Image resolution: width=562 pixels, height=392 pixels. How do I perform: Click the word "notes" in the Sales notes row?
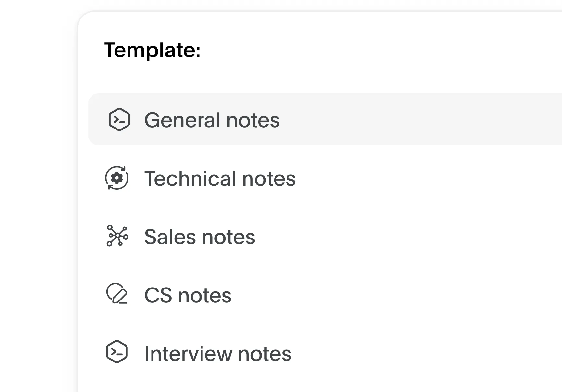(228, 237)
